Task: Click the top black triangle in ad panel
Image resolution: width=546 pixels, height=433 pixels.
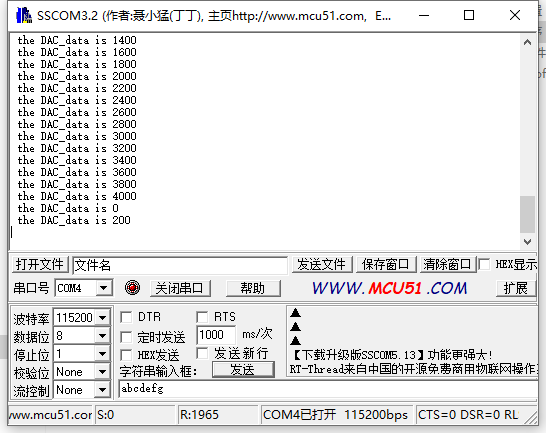Action: (x=295, y=312)
